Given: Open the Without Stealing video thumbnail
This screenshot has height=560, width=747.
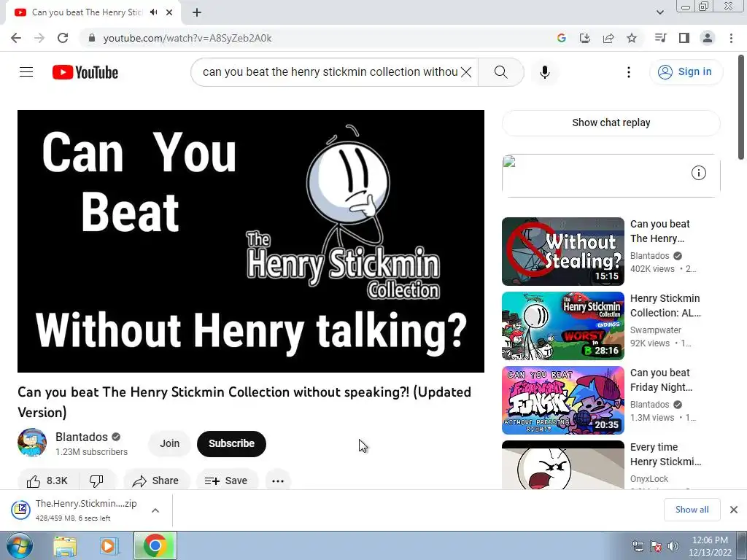Looking at the screenshot, I should 562,252.
